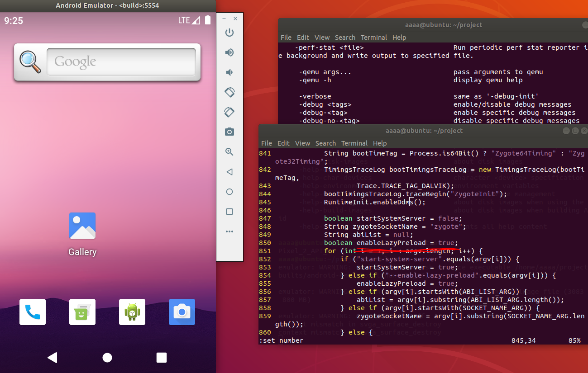The width and height of the screenshot is (588, 373).
Task: Open Edit menu in the front terminal
Action: (283, 143)
